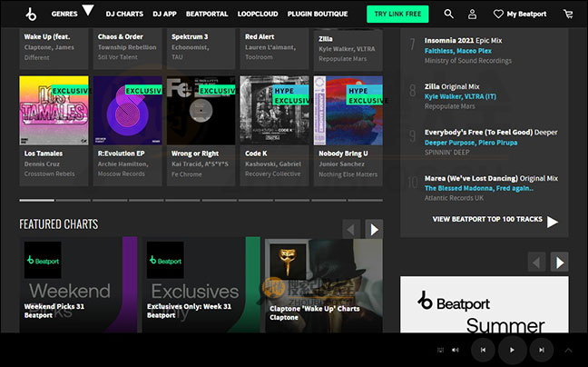Open the Loopcloud menu item

258,14
